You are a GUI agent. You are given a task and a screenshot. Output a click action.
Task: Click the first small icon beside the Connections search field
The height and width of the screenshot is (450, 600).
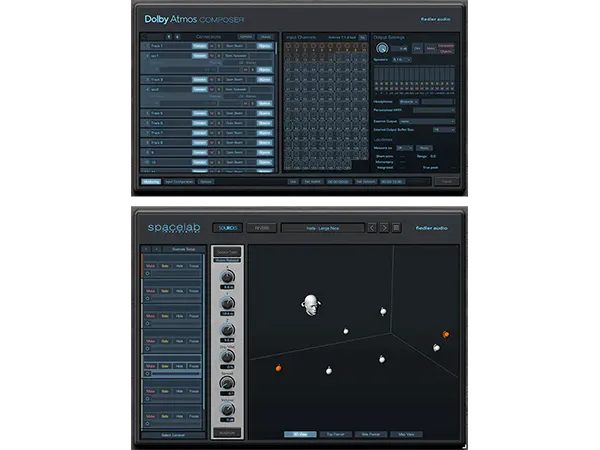point(169,37)
